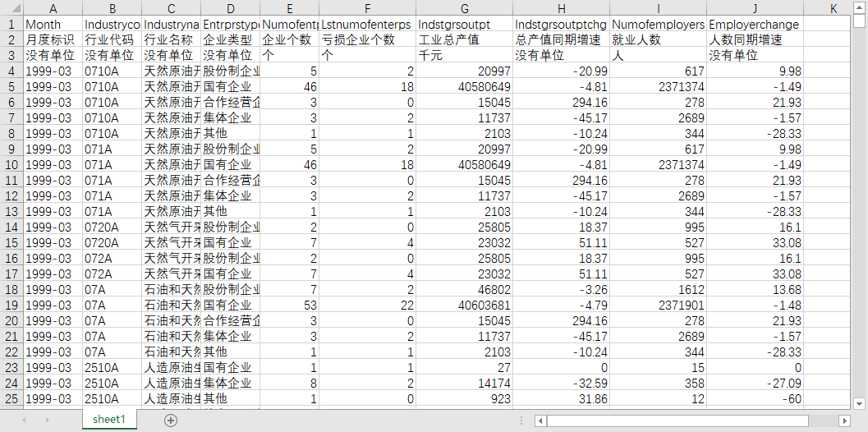Click horizontal scrollbar right arrow
868x432 pixels.
pos(844,421)
